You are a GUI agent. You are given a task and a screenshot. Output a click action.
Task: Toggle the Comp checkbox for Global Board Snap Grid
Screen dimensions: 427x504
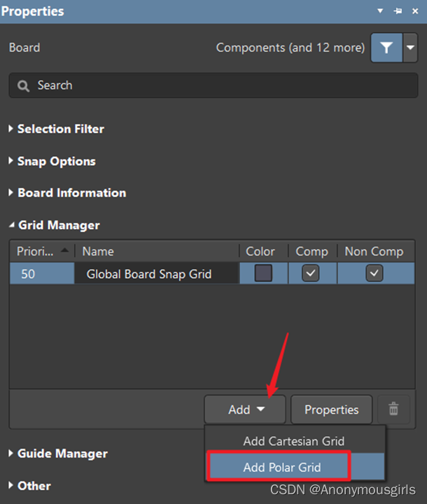tap(311, 274)
